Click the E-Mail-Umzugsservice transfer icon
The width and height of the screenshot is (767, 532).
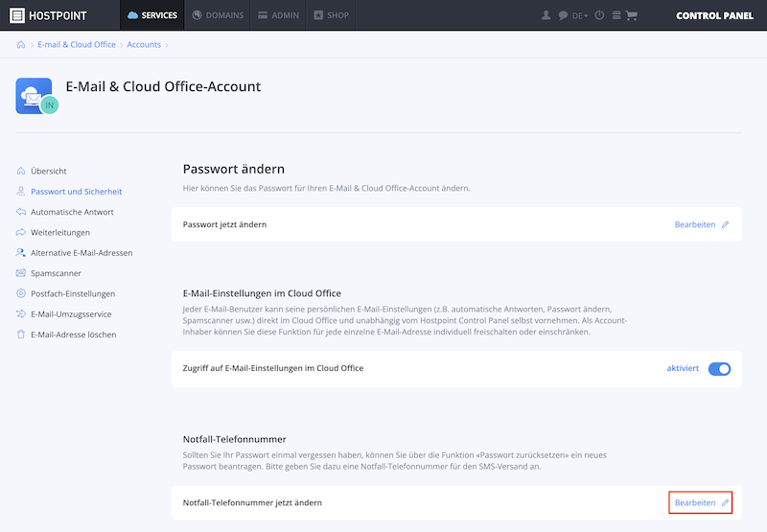[x=20, y=313]
